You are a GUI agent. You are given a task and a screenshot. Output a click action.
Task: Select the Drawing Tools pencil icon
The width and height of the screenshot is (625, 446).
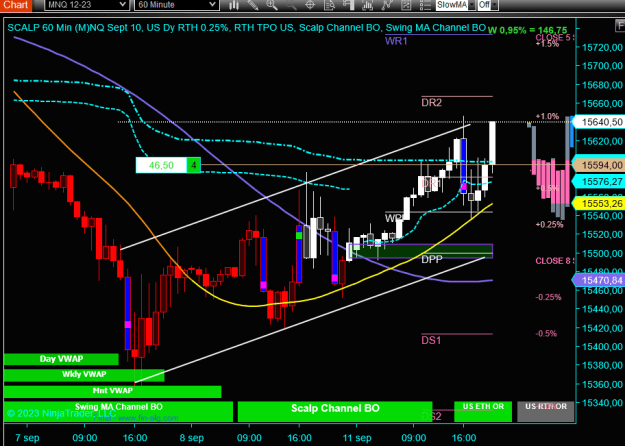coord(253,5)
